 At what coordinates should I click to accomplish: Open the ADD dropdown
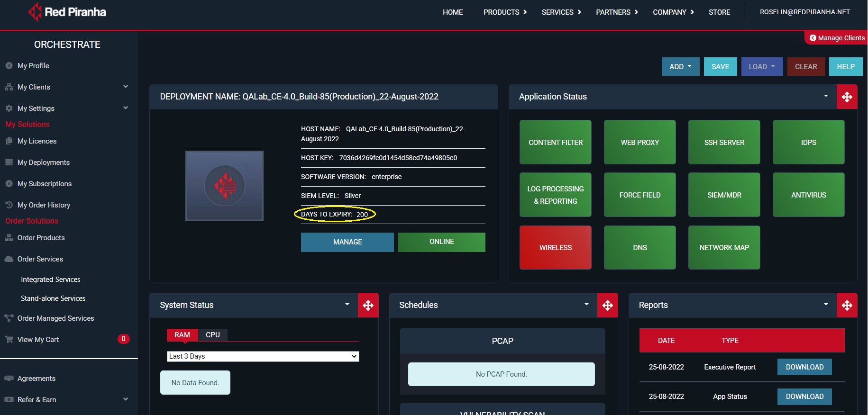click(681, 67)
